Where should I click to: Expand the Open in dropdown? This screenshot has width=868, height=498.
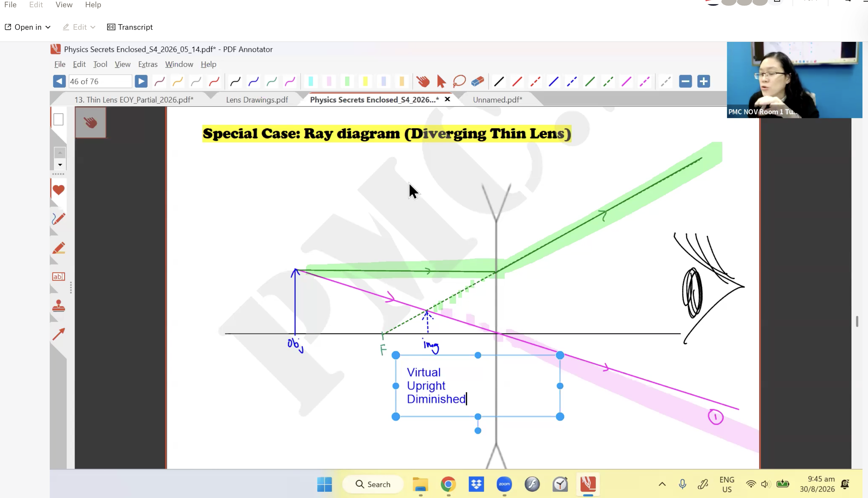click(28, 27)
